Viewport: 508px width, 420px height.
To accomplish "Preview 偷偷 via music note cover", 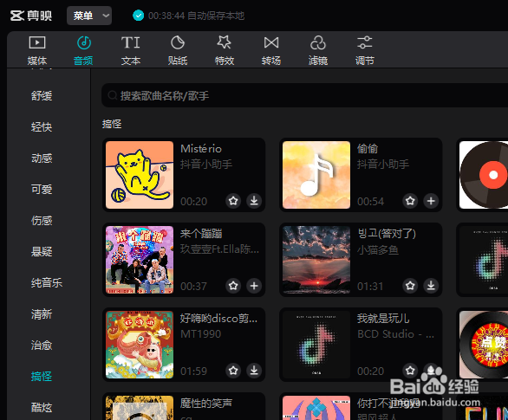I will point(316,175).
